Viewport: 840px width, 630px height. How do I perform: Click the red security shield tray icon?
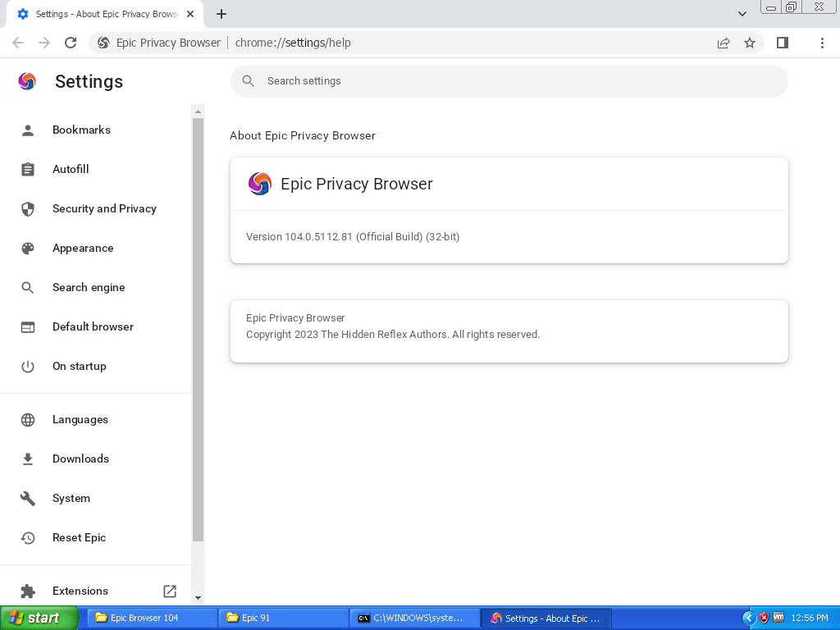pyautogui.click(x=764, y=619)
